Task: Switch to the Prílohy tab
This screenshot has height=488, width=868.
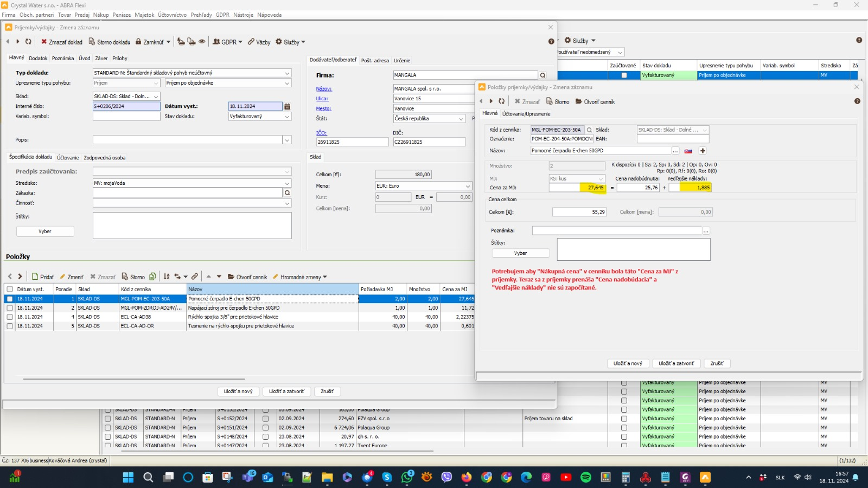Action: [120, 58]
